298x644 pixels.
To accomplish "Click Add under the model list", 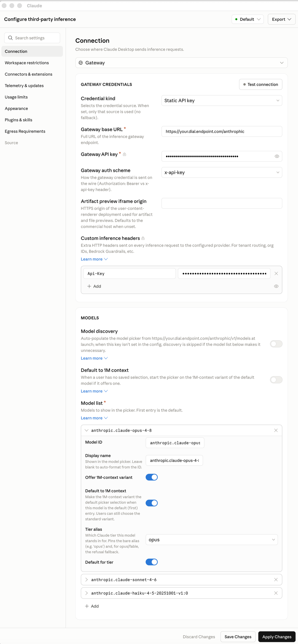I will (x=92, y=606).
